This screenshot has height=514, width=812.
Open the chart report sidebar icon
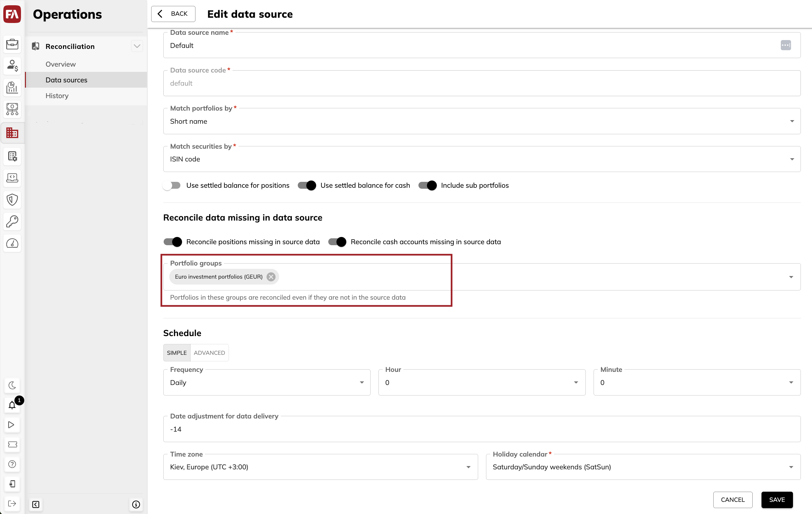pos(12,87)
